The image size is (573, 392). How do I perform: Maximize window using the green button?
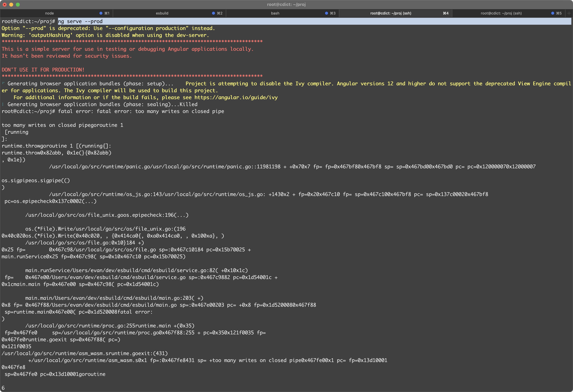click(18, 4)
